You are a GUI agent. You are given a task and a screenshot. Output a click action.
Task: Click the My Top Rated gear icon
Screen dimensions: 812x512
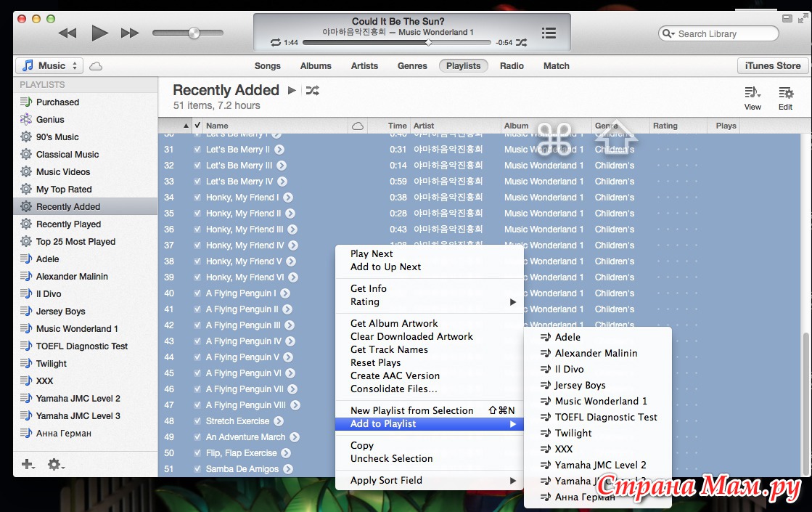coord(26,189)
